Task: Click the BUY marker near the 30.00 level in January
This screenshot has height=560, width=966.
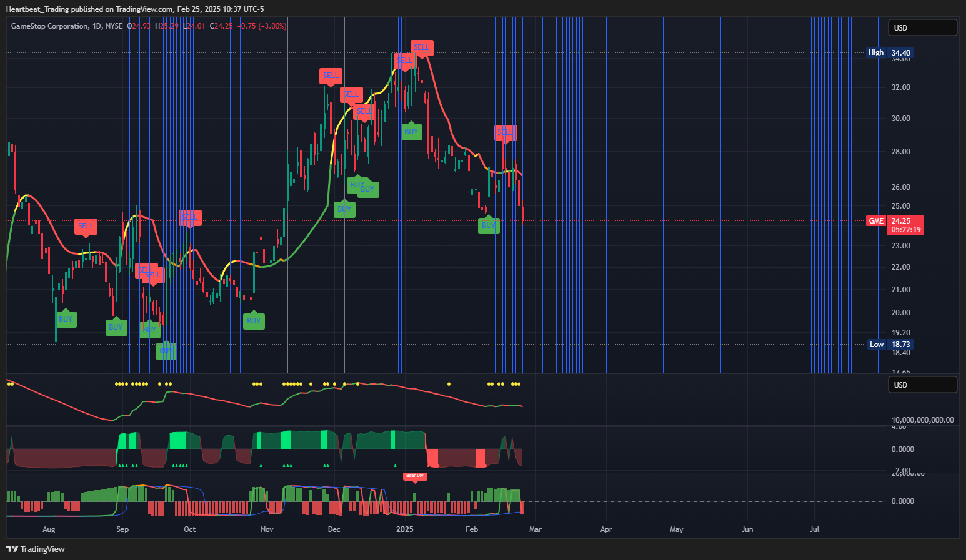Action: coord(411,132)
